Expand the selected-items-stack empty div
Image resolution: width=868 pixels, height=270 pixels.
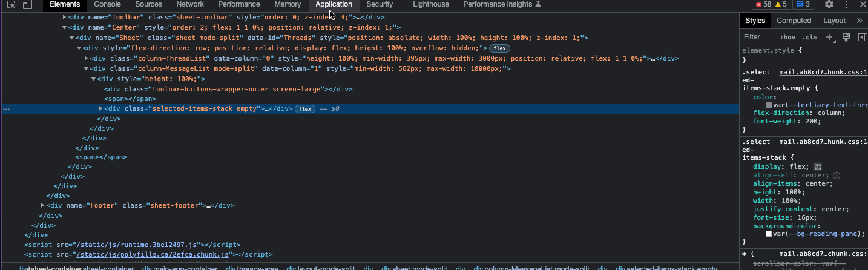click(x=100, y=109)
